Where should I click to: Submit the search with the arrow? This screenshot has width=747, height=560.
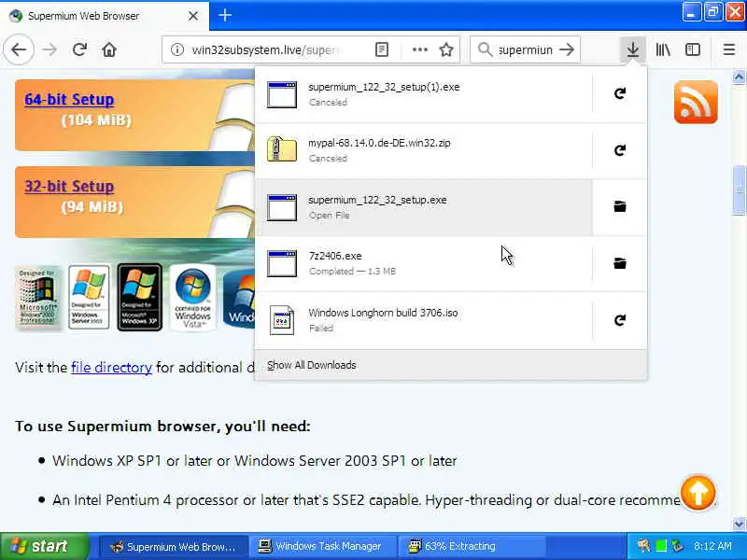[567, 49]
